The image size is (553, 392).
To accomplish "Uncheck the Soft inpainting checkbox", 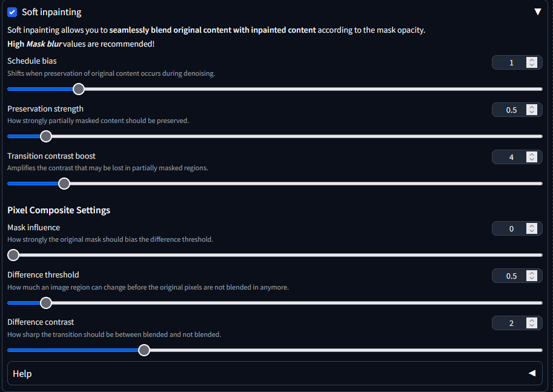I will 12,12.
